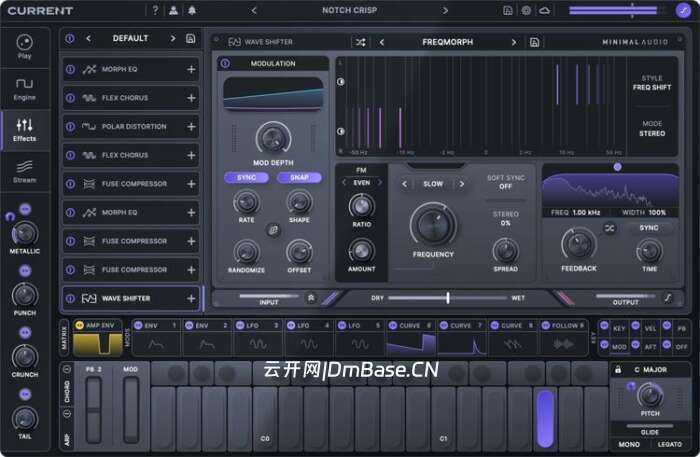Screen dimensions: 700x457
Task: Toggle the effects chain power in DEFAULT header
Action: (x=70, y=39)
